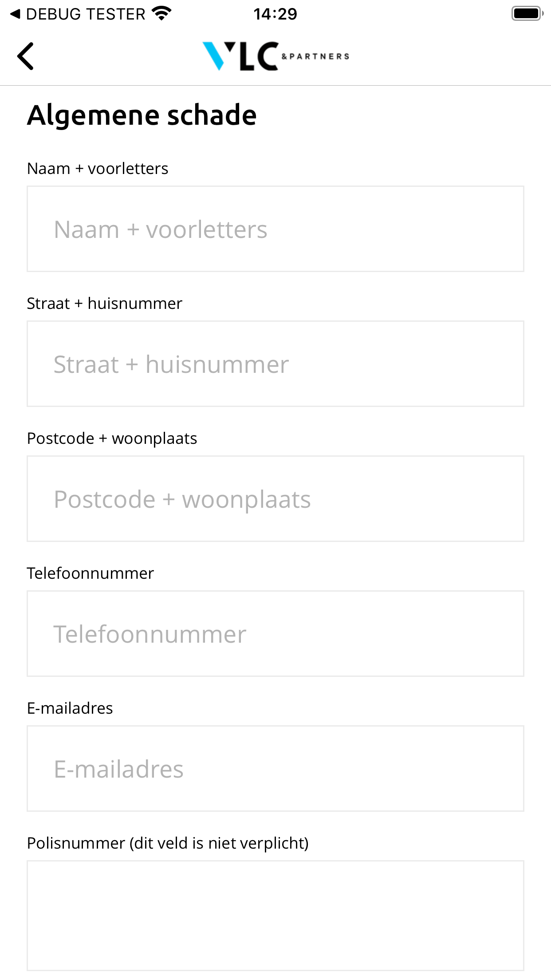
Task: Tap the battery icon in the status bar
Action: (527, 14)
